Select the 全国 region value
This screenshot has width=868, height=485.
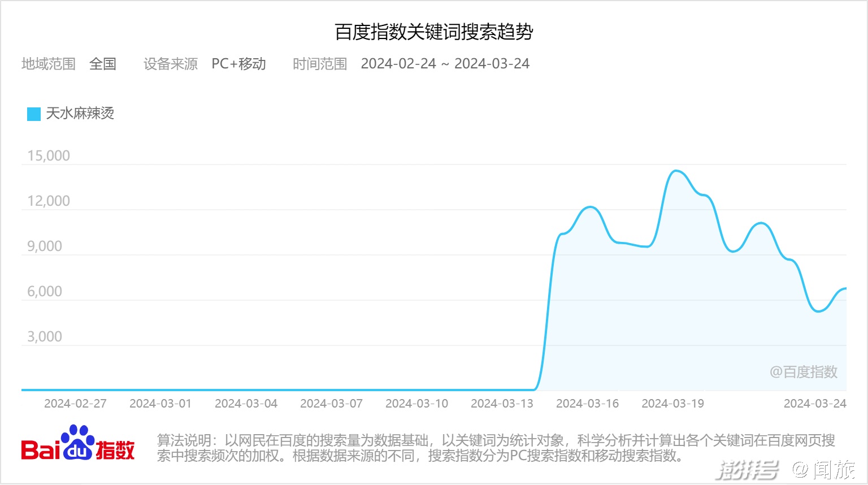(x=103, y=64)
